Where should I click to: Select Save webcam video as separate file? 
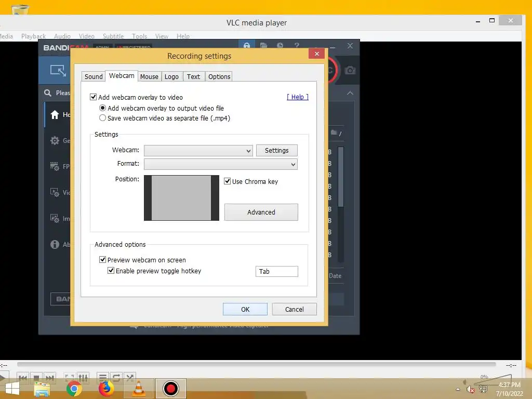pos(102,118)
